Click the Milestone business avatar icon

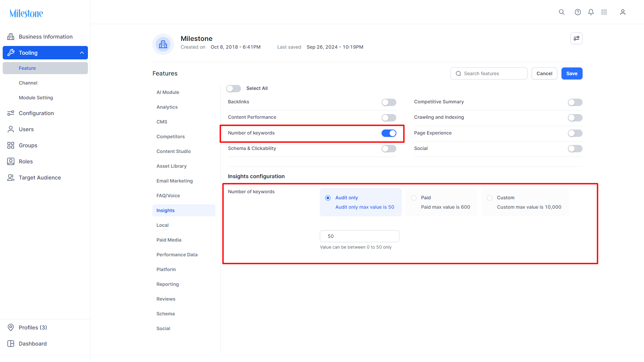coord(163,44)
